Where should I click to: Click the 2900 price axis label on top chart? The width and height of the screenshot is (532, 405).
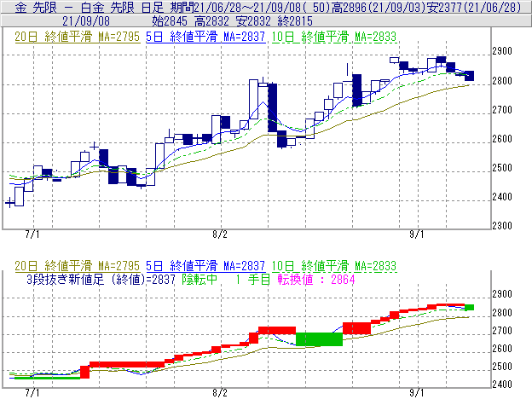[502, 51]
